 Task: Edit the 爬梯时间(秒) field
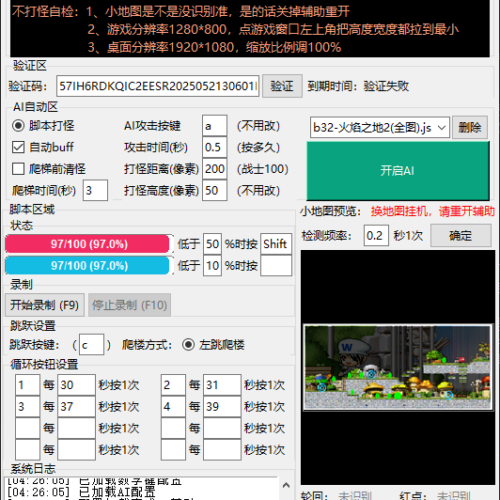point(95,190)
